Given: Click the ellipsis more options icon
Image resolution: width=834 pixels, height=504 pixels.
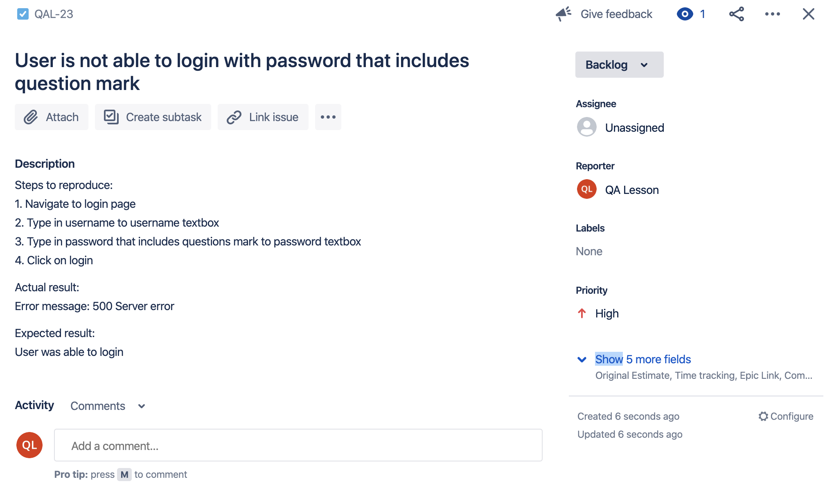Looking at the screenshot, I should (x=772, y=13).
